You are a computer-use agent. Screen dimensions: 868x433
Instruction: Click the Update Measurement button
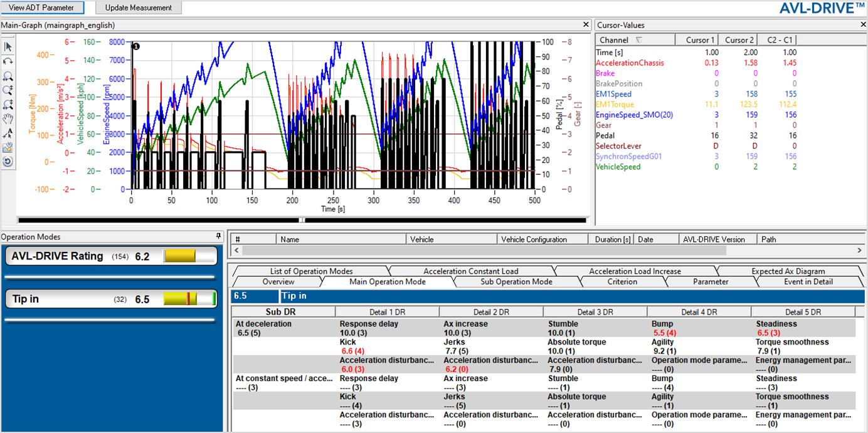[138, 8]
